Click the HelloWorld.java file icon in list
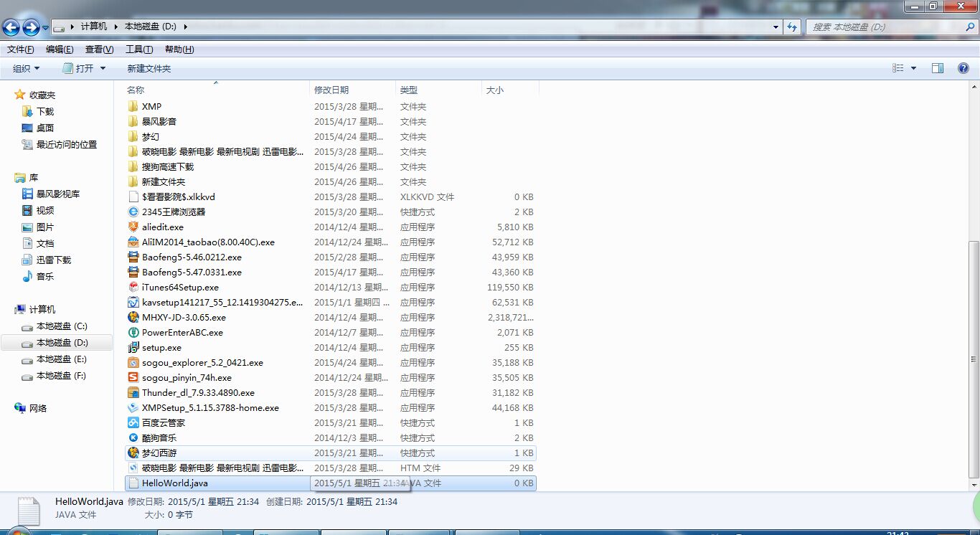This screenshot has height=535, width=980. pyautogui.click(x=133, y=483)
